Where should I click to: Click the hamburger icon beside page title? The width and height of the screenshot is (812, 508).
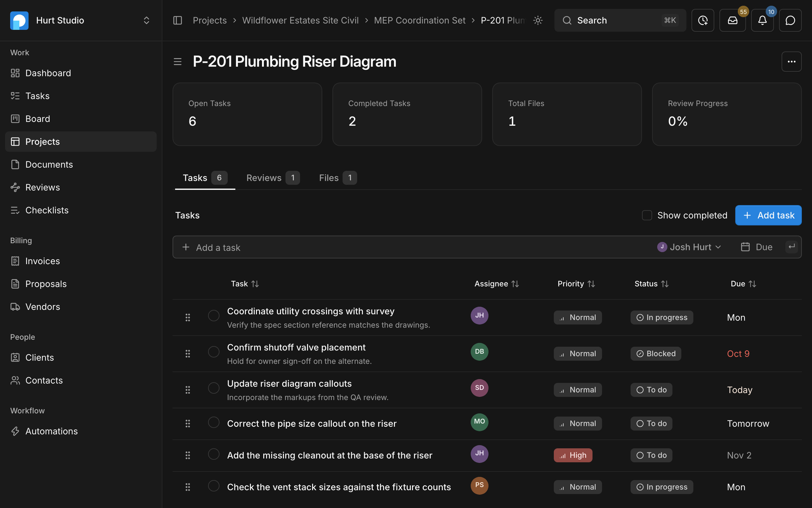(178, 62)
